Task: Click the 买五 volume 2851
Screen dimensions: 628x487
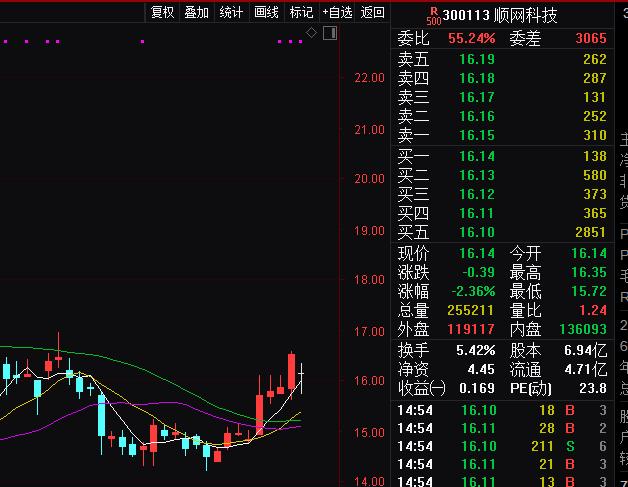Action: 591,232
